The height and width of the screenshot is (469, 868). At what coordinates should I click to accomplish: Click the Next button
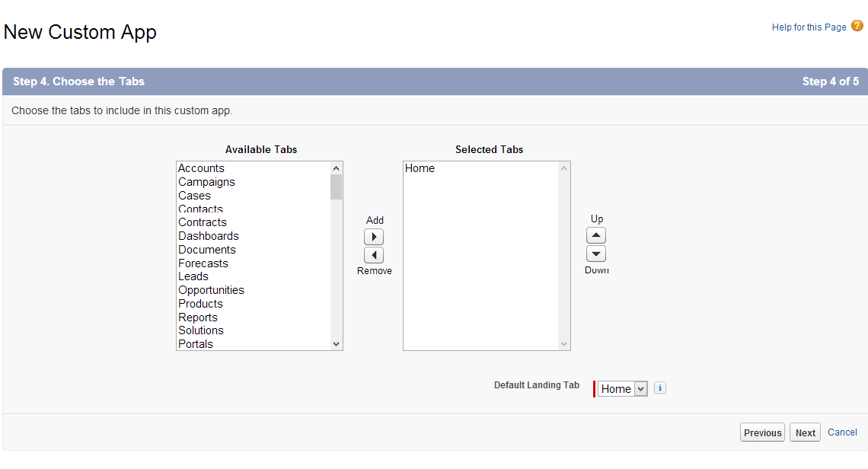click(x=805, y=432)
